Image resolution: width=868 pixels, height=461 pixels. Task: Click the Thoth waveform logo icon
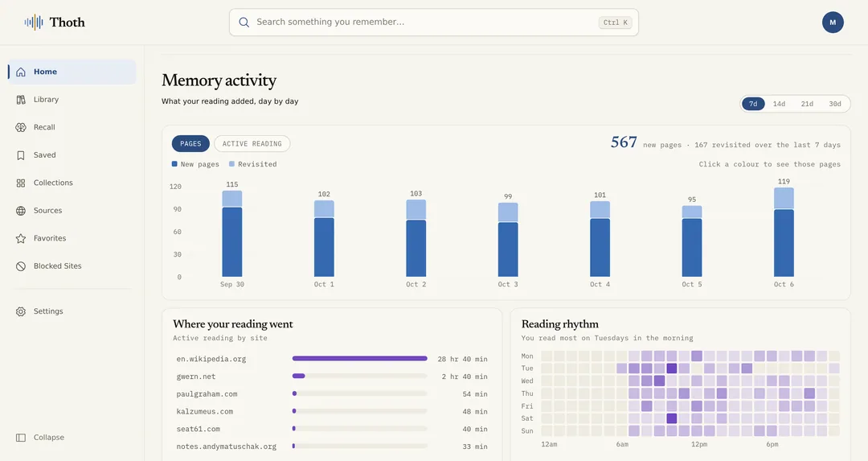coord(34,23)
